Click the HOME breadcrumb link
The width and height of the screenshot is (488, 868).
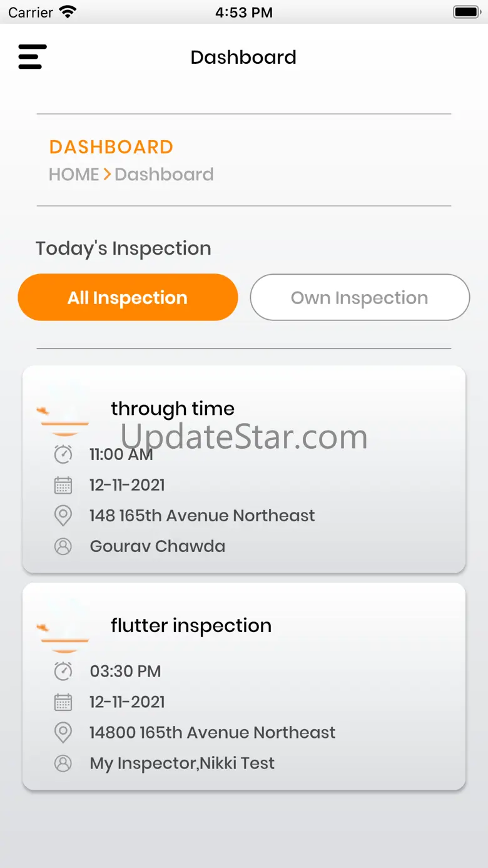(x=74, y=174)
